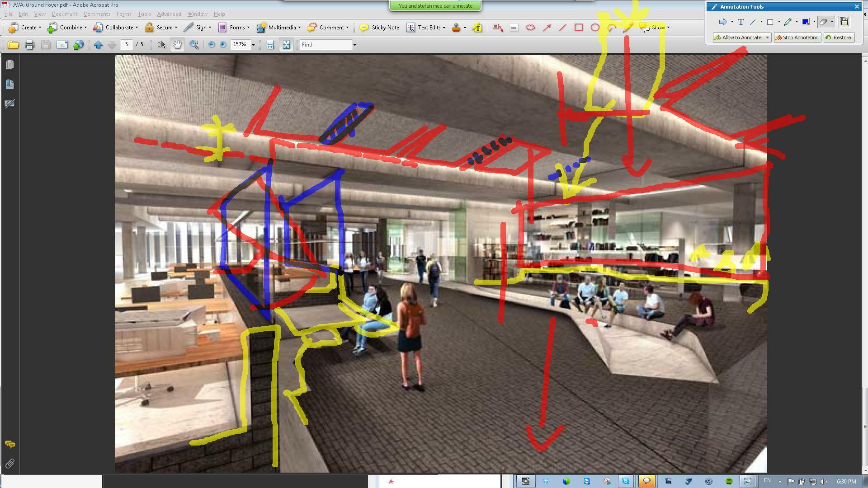Send the PDF via the email envelope icon

(x=62, y=45)
